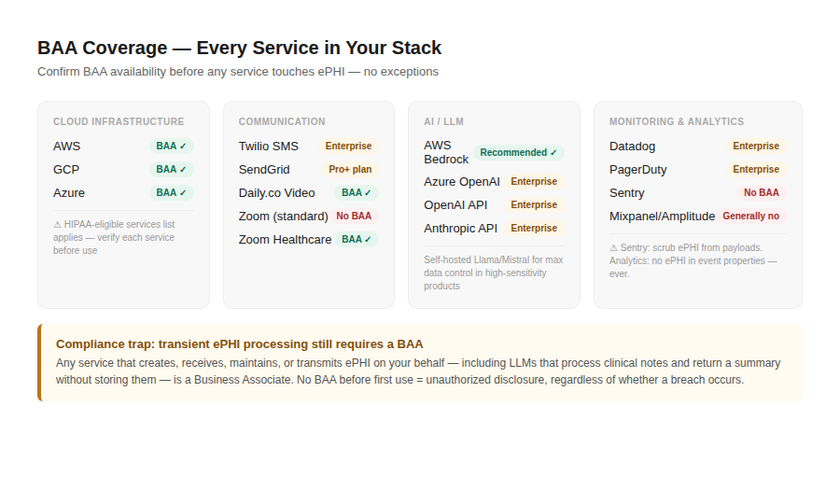Click the Enterprise badge beside Azure OpenAI
Viewport: 840px width, 504px height.
point(534,182)
